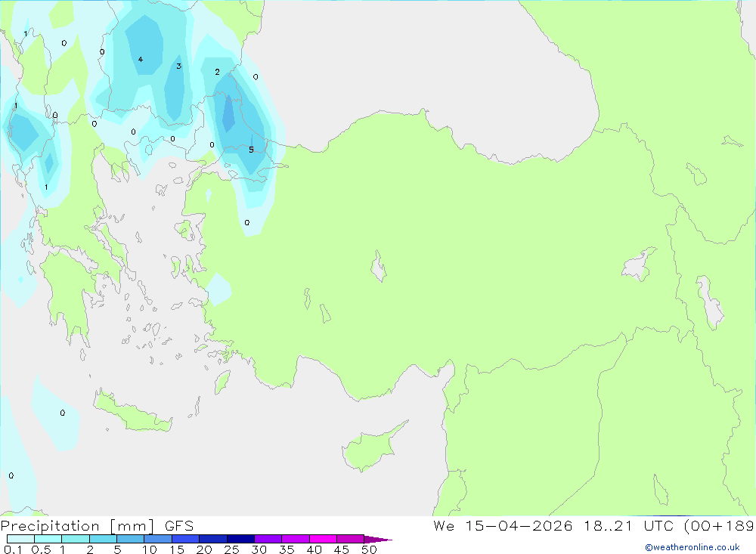
Task: Click the 'Precipitation [mm] GFS' title text
Action: pyautogui.click(x=97, y=525)
